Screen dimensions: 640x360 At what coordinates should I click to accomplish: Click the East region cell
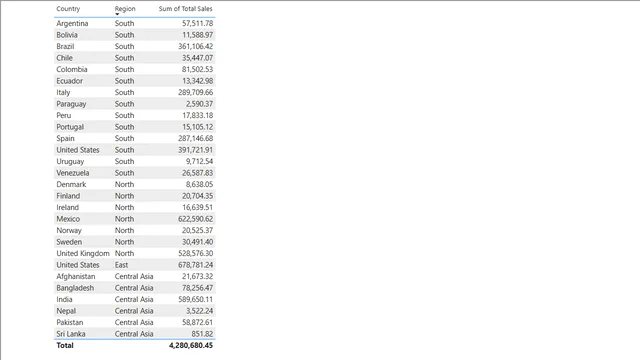pos(121,264)
